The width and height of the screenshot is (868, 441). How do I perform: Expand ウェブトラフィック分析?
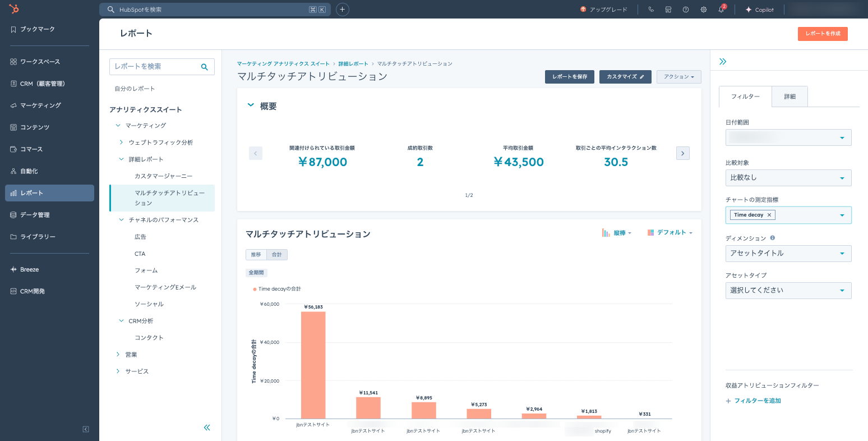(x=121, y=143)
